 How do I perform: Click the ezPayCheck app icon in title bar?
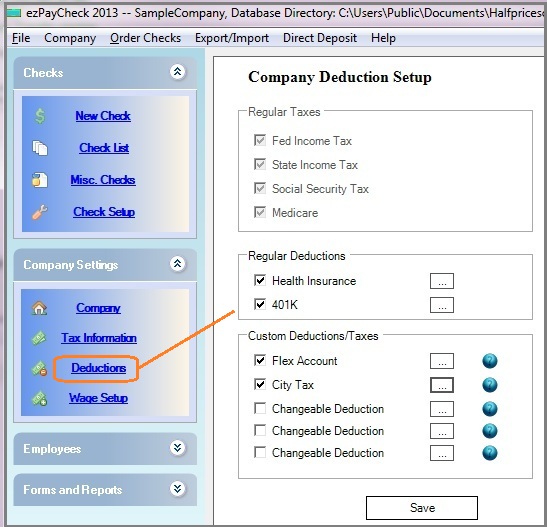click(14, 13)
